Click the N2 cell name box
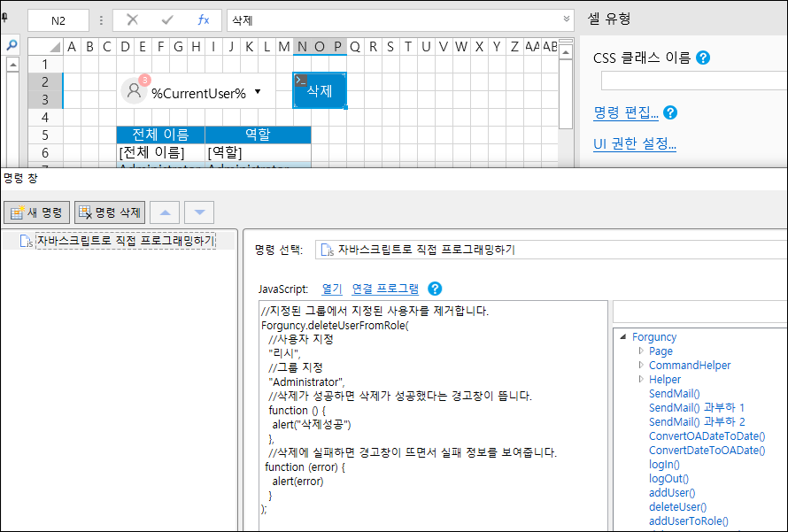Image resolution: width=788 pixels, height=532 pixels. 58,19
